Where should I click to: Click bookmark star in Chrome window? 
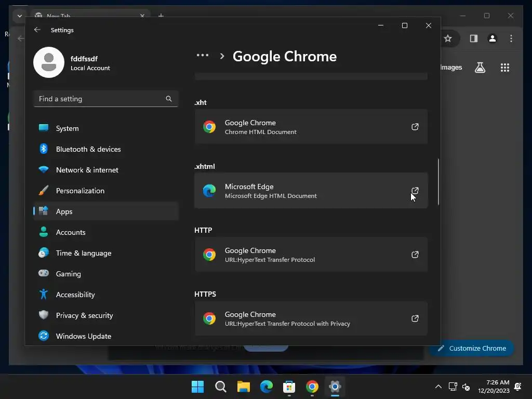pyautogui.click(x=448, y=38)
